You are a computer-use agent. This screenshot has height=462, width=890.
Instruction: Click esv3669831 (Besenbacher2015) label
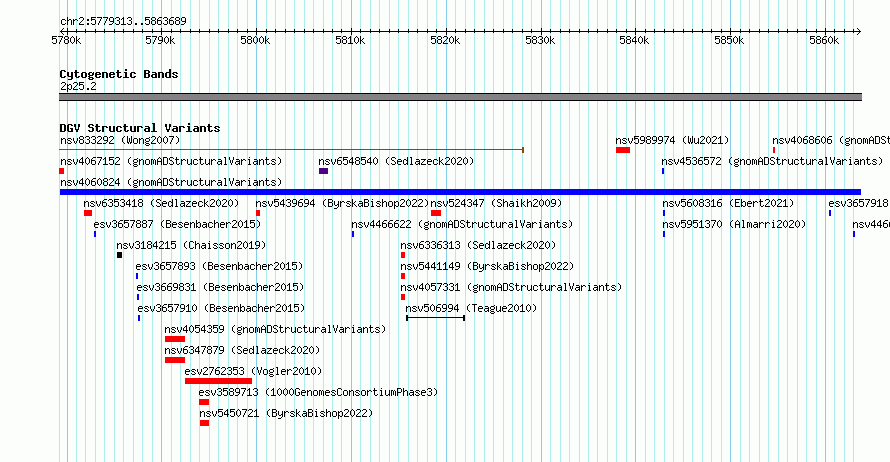pyautogui.click(x=220, y=287)
